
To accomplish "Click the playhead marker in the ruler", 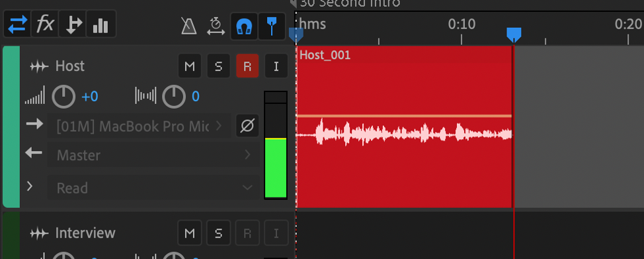I will click(514, 35).
